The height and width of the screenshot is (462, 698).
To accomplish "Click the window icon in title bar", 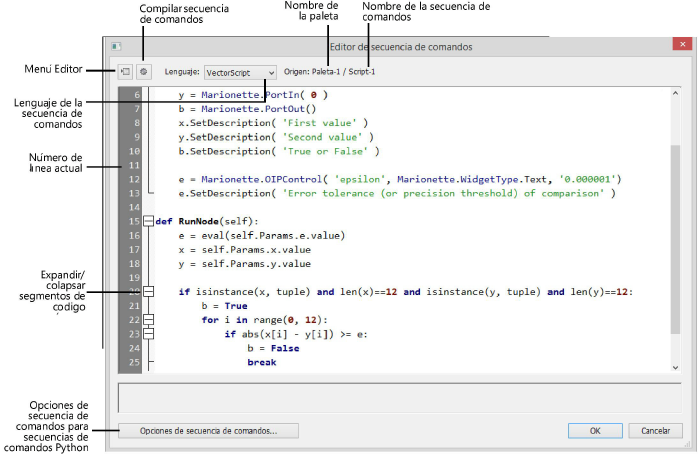I will (x=117, y=47).
